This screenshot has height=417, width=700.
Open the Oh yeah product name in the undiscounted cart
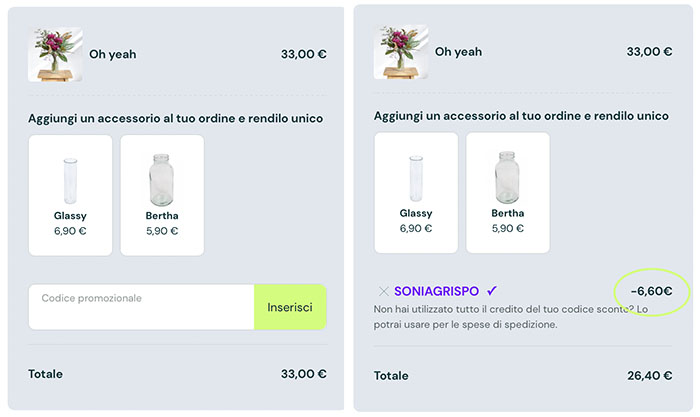[x=113, y=54]
